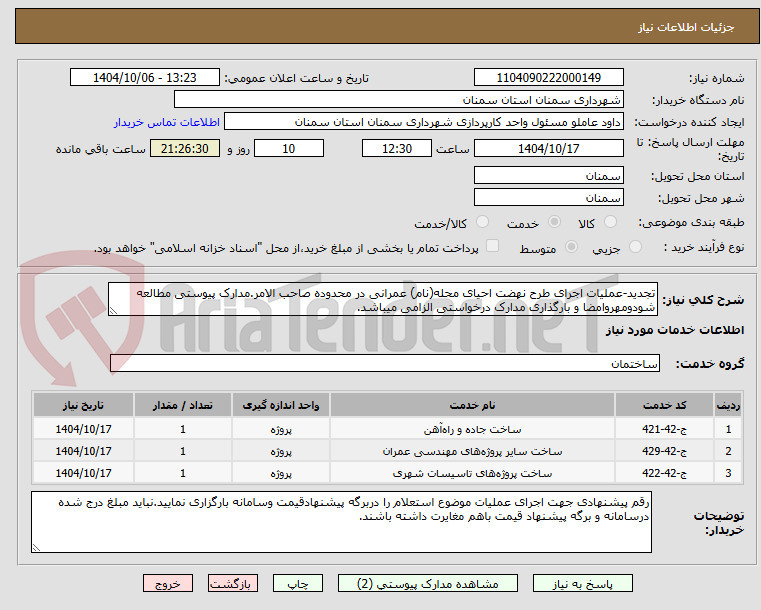Click the تاریخ نیاز column header

tap(83, 405)
